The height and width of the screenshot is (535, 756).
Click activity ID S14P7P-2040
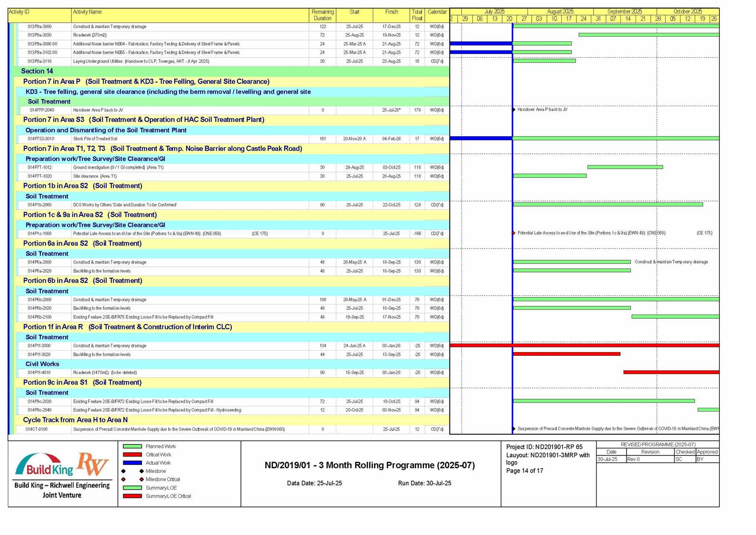click(x=41, y=110)
